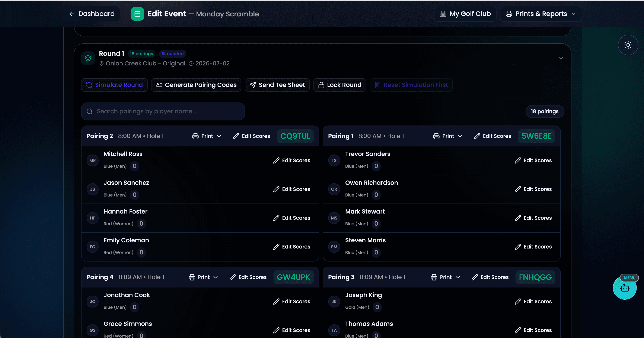The image size is (644, 338).
Task: Click the Simulate Round button
Action: 114,85
